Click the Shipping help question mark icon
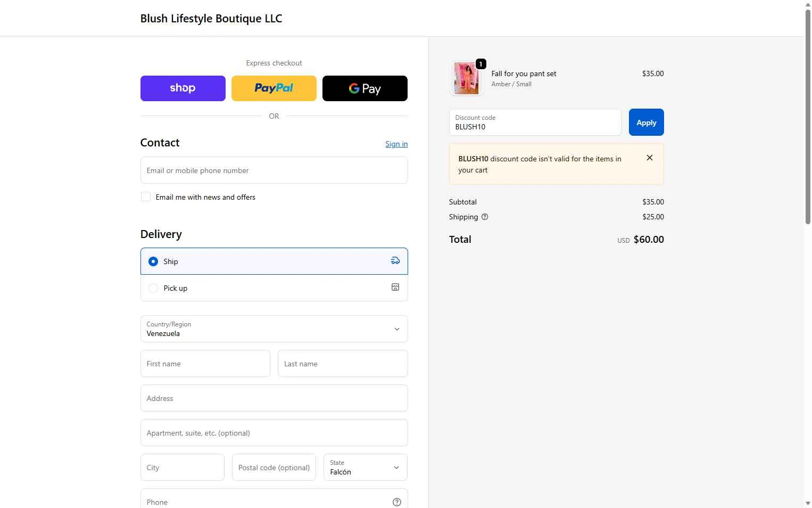This screenshot has height=508, width=812. (485, 217)
